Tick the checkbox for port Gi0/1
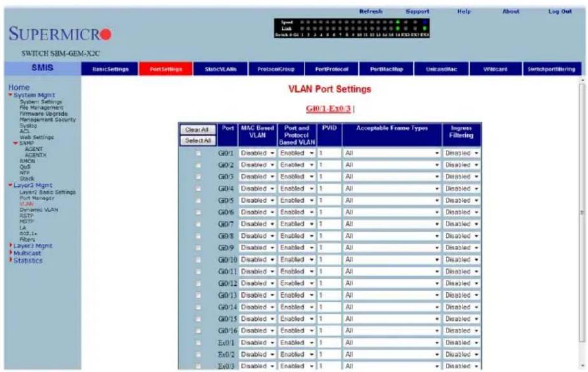This screenshot has width=588, height=372. pyautogui.click(x=197, y=153)
